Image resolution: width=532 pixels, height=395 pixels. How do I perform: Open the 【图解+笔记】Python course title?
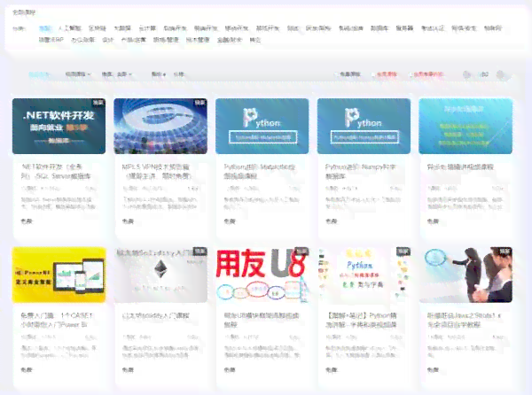pos(361,320)
